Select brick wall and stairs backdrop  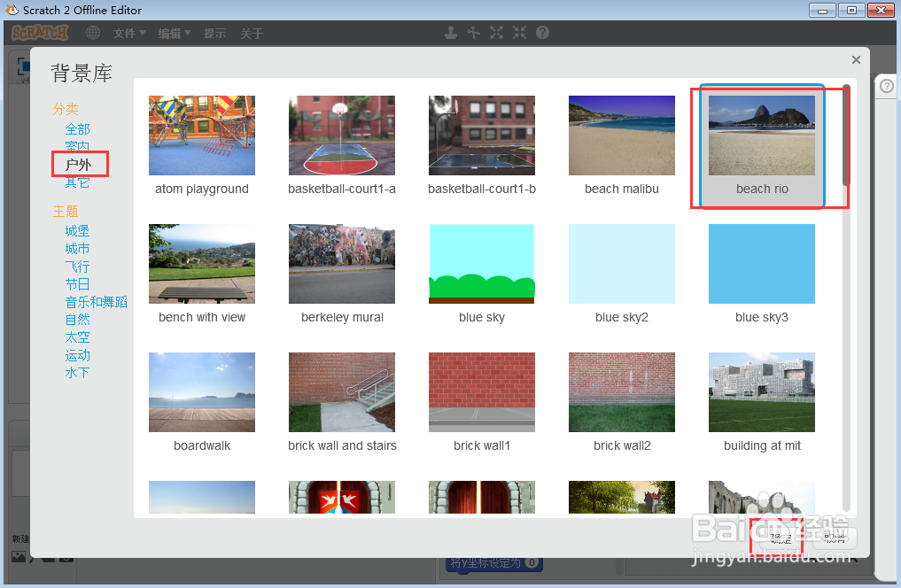pos(342,403)
